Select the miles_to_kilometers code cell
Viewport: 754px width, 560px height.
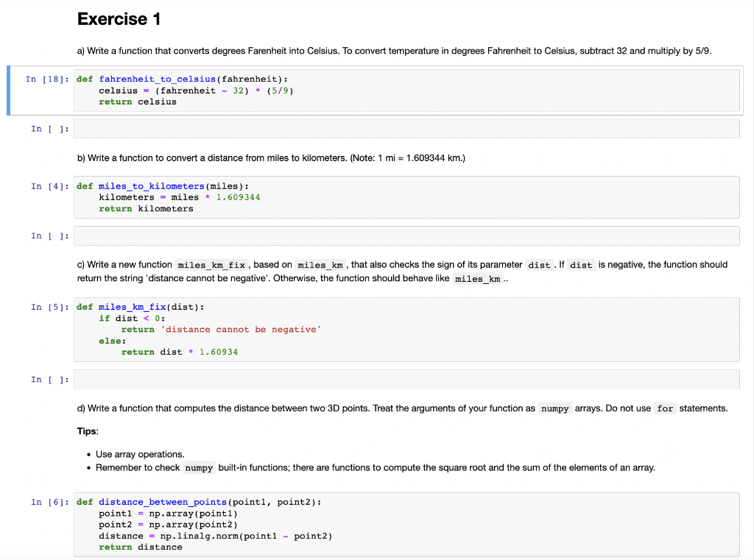(295, 197)
